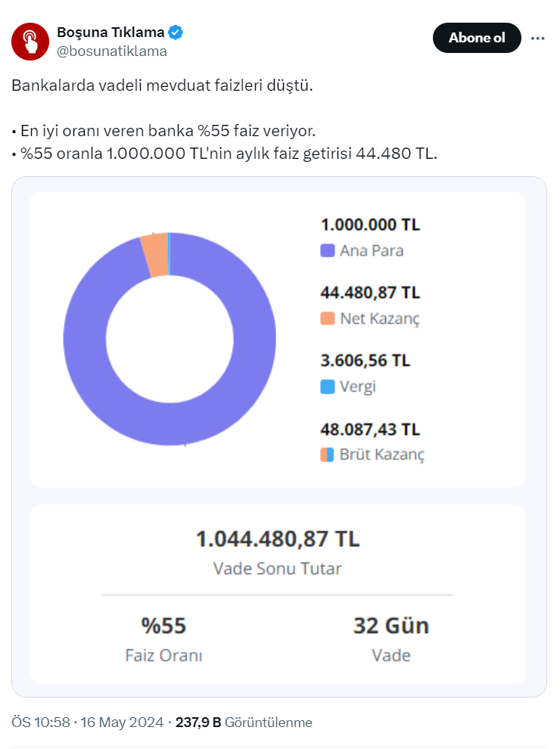Click the orange slice of donut chart
The width and height of the screenshot is (560, 749).
[154, 256]
